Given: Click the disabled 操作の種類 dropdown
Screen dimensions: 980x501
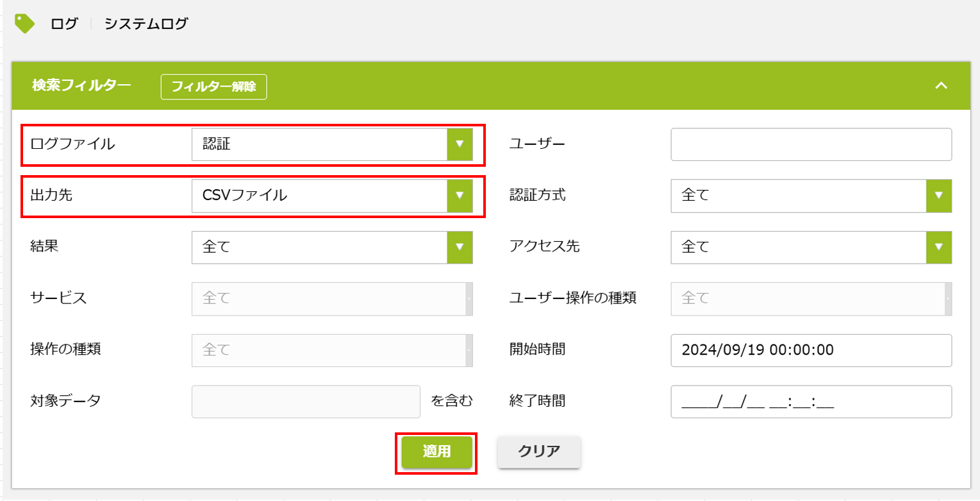Looking at the screenshot, I should (332, 350).
